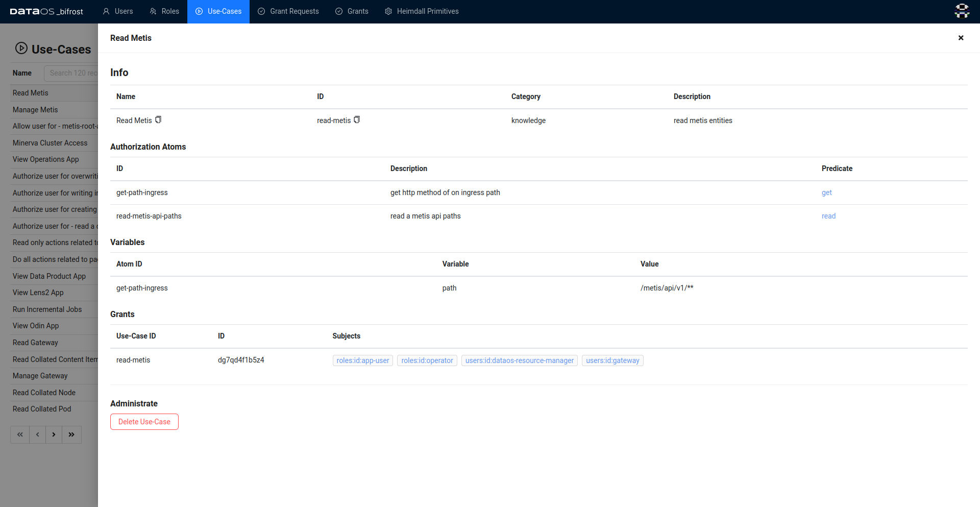The image size is (980, 507).
Task: Click the knowledge category cell
Action: pos(528,120)
